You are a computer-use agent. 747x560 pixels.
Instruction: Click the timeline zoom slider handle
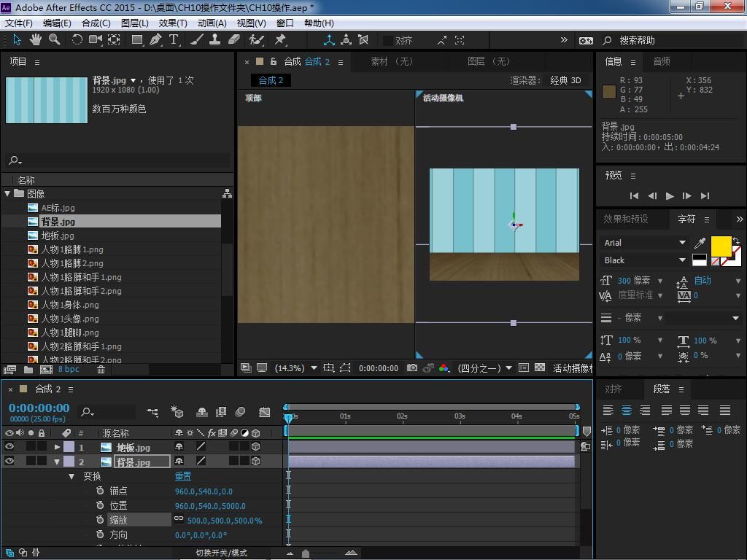pos(306,553)
